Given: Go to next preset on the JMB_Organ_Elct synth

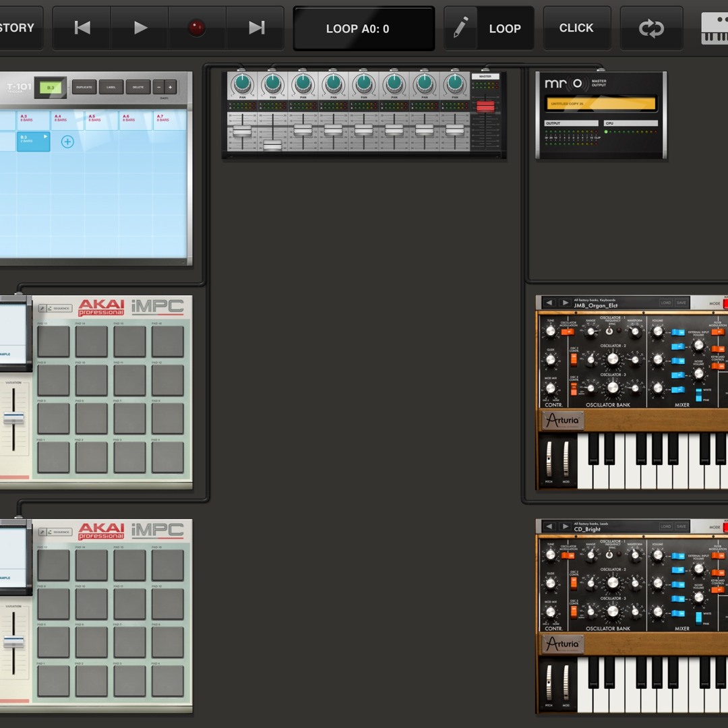Looking at the screenshot, I should [565, 303].
